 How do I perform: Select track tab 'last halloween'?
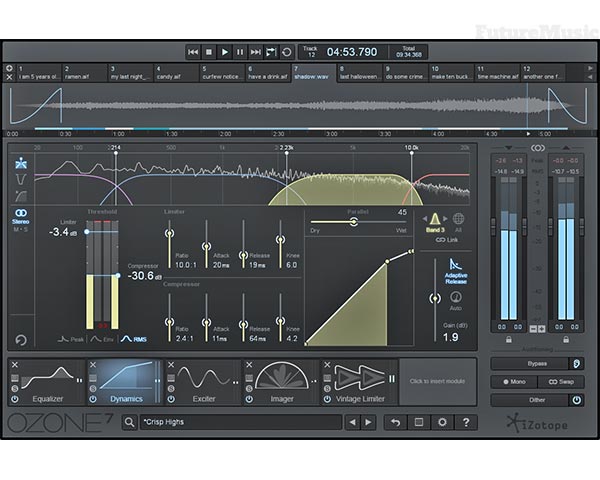point(360,73)
